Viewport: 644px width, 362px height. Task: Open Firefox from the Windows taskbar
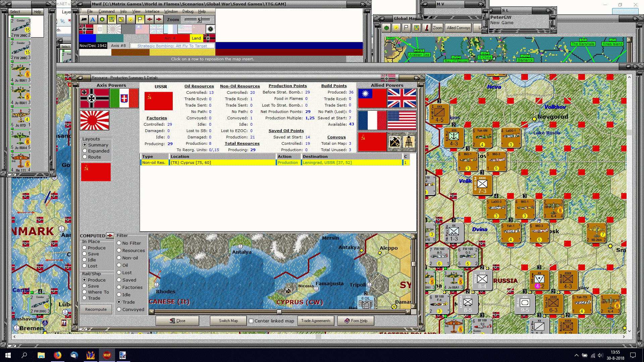58,355
